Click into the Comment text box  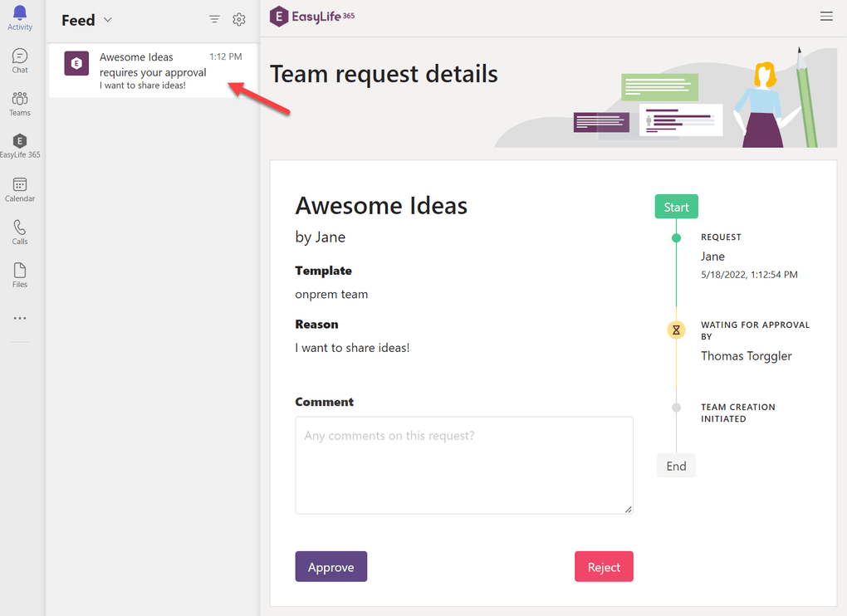click(x=463, y=465)
